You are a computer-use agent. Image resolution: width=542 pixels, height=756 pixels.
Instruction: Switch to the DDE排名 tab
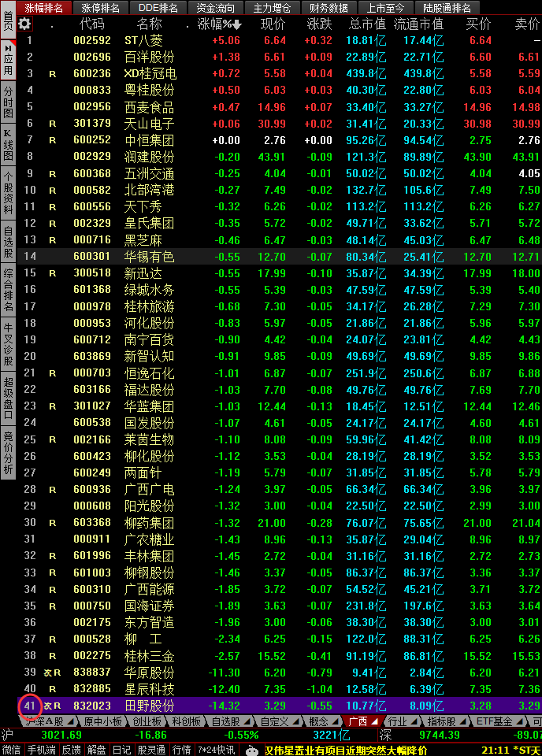pos(158,8)
